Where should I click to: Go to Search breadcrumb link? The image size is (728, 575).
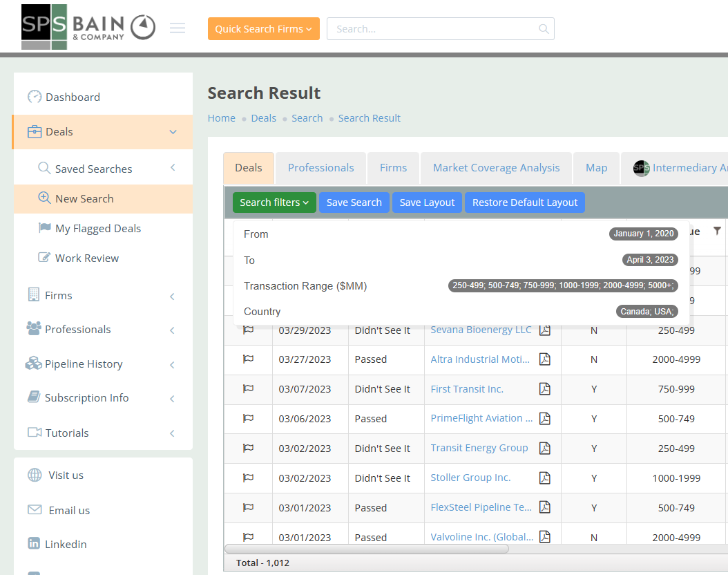click(x=307, y=118)
